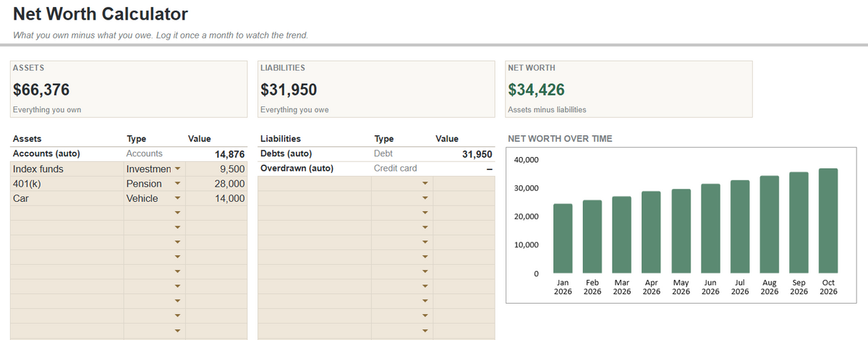The width and height of the screenshot is (868, 340).
Task: Click the 'Assets minus liabilities' caption
Action: click(x=547, y=110)
